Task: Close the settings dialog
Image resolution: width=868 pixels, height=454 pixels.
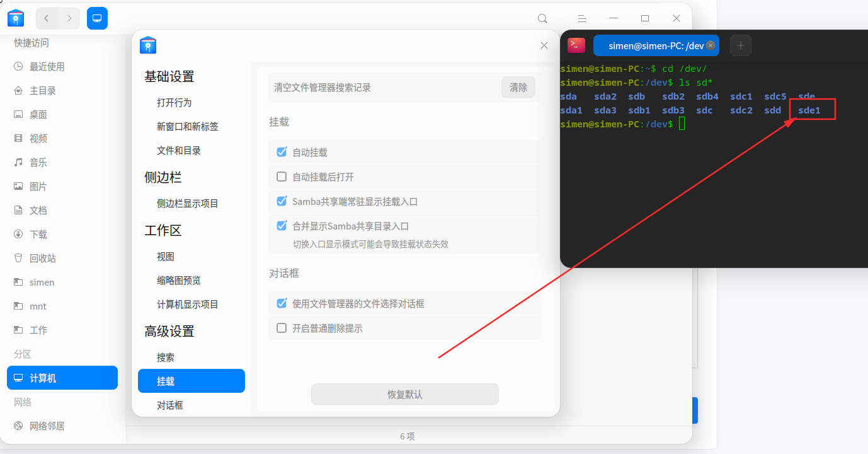Action: [x=544, y=45]
